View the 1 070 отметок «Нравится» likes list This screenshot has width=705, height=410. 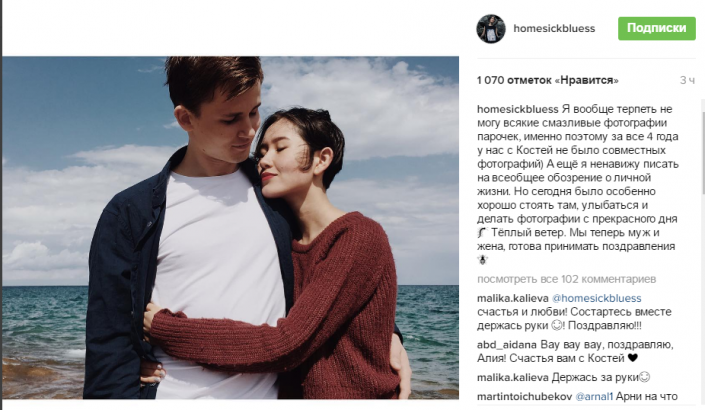click(548, 80)
